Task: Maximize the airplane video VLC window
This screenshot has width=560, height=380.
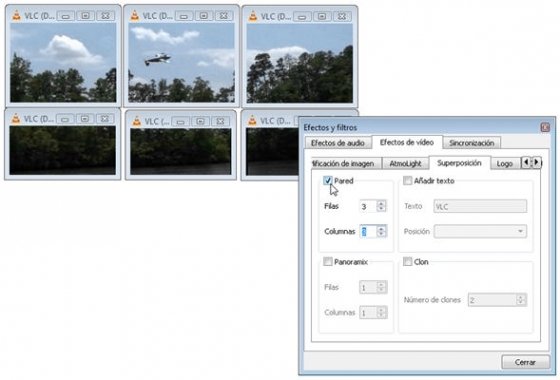Action: 204,16
